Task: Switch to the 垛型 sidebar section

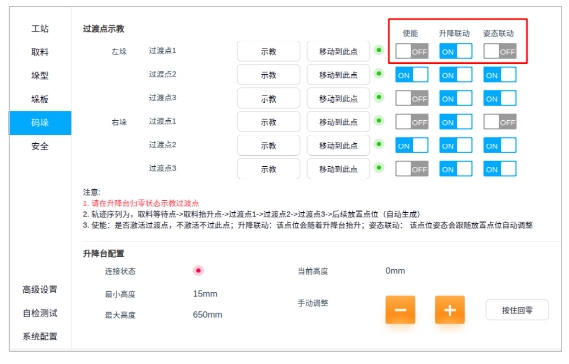Action: (40, 76)
